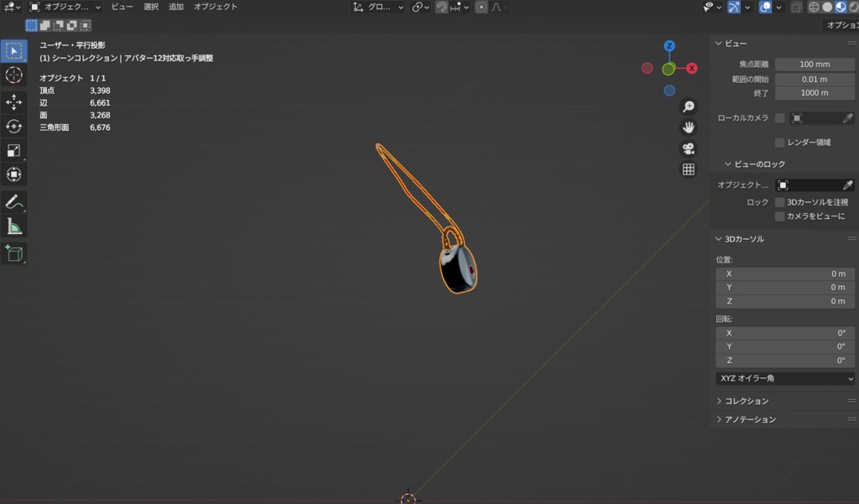The height and width of the screenshot is (504, 859).
Task: Open the pivot point dropdown
Action: [x=421, y=7]
